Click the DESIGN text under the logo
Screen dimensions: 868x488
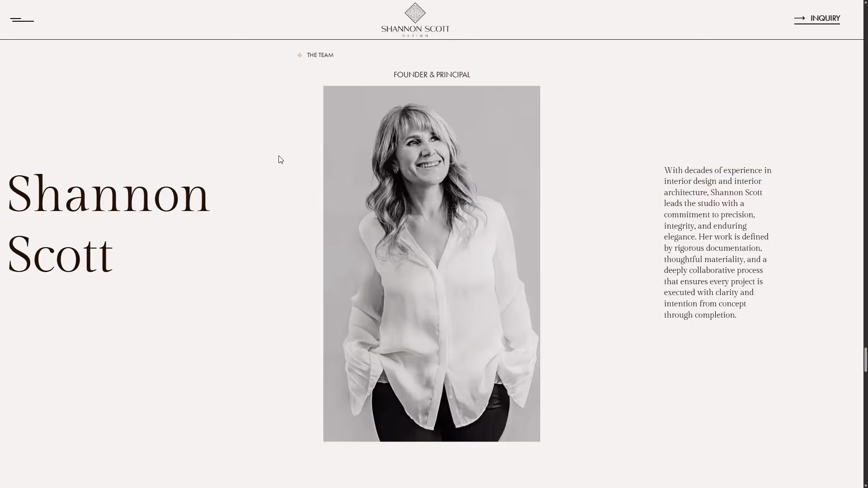tap(415, 35)
